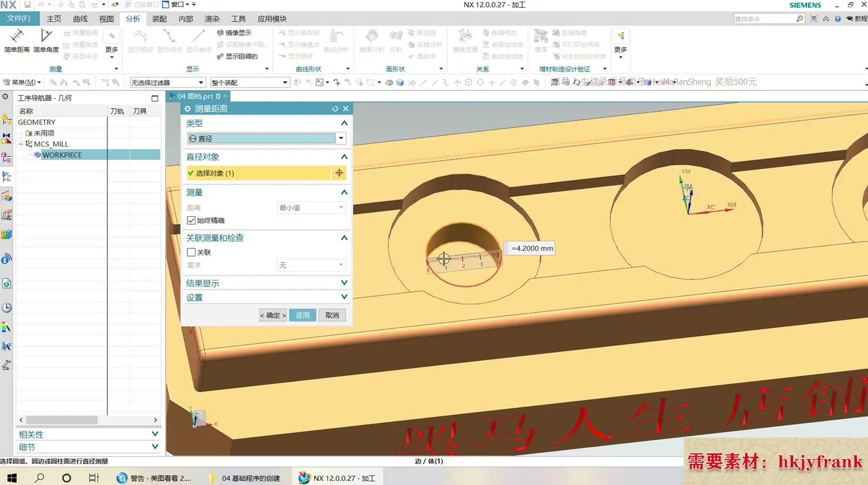Open the measurement type dropdown (直径)
Viewport: 868px width, 485px height.
pyautogui.click(x=341, y=139)
